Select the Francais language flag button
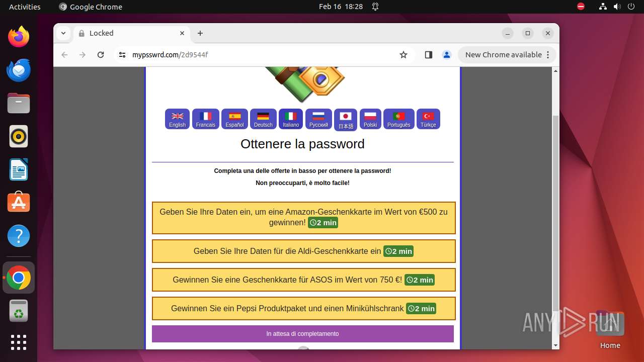The width and height of the screenshot is (644, 362). click(x=206, y=119)
